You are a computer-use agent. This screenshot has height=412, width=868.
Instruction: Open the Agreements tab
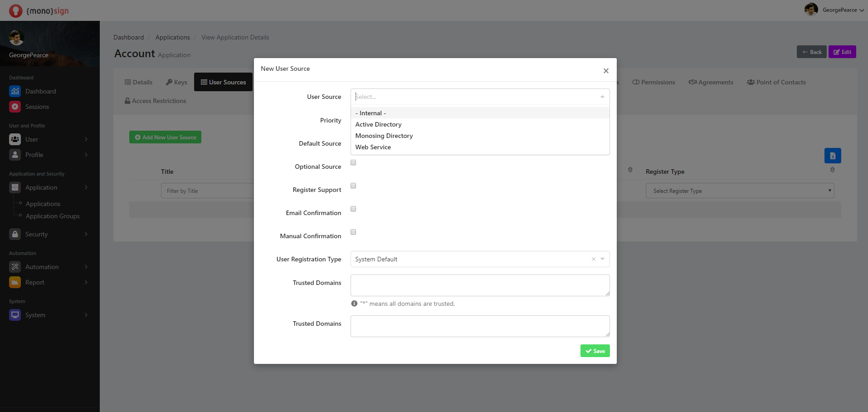pos(711,82)
